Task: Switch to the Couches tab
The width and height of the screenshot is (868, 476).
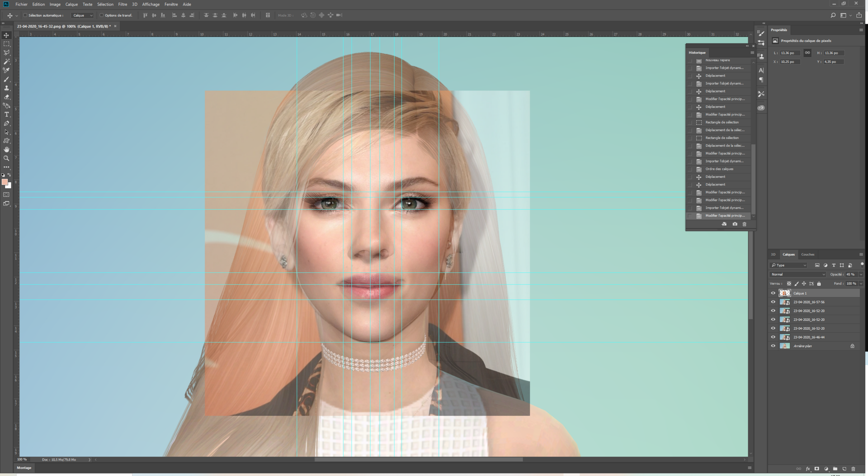Action: pos(807,254)
